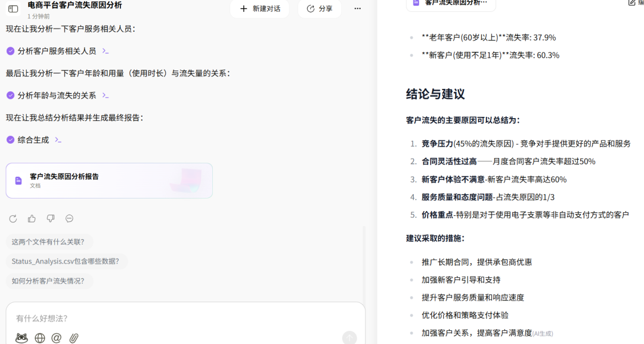The image size is (644, 344).
Task: Open more response options via the ellipsis icon
Action: click(x=69, y=218)
